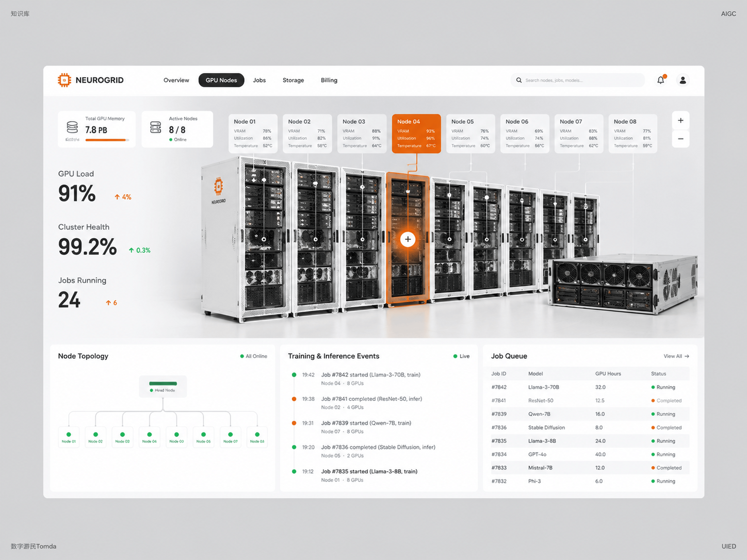Click the Total GPU Memory progress bar
747x560 pixels.
(x=107, y=140)
